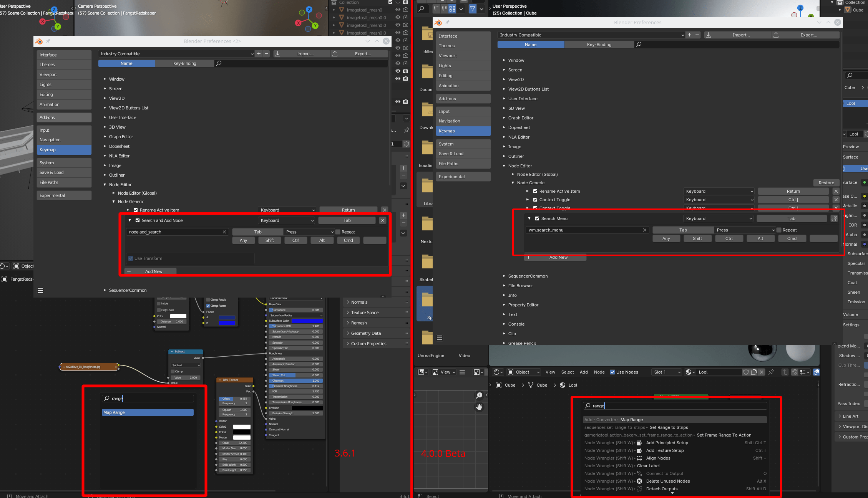Unlink the Lool material with the X icon
The image size is (868, 498).
tap(762, 372)
